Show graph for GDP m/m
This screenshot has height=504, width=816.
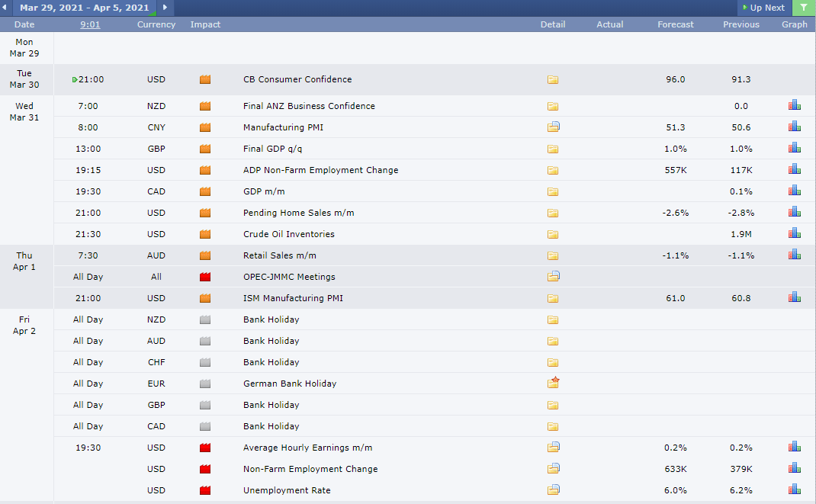coord(794,191)
